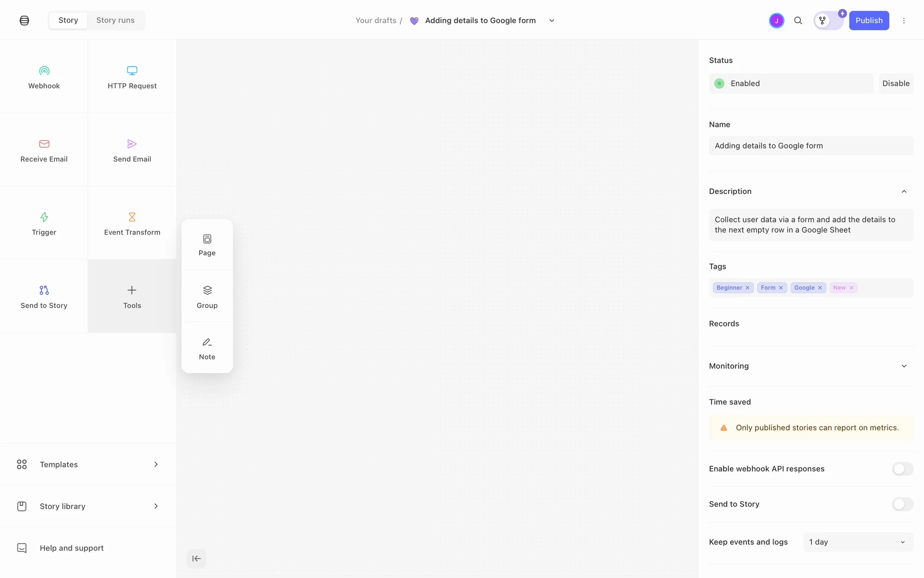
Task: Open the search magnifier icon
Action: pos(798,20)
